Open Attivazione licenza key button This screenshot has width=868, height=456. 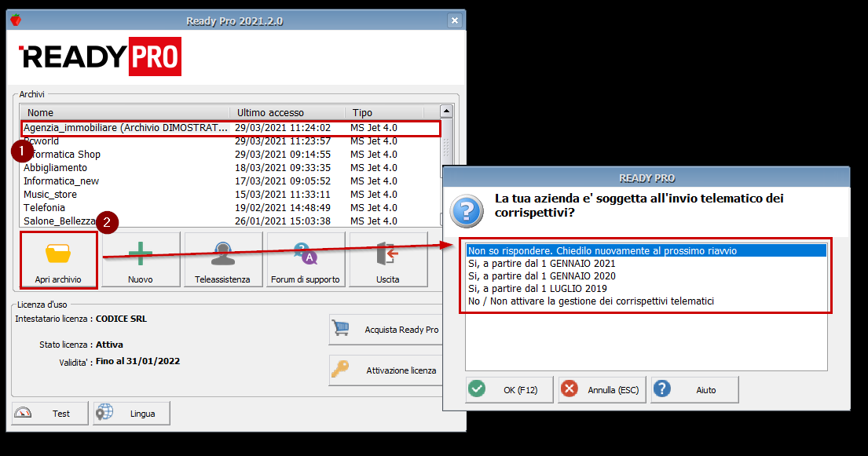[x=386, y=370]
